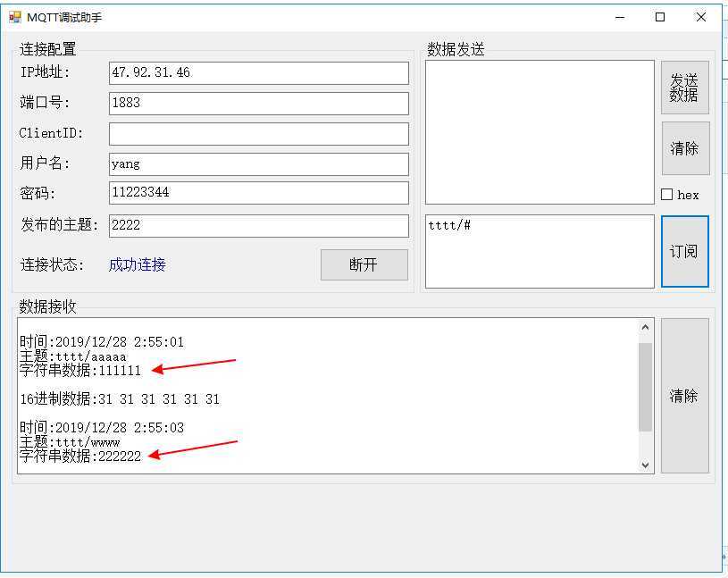Click the 数据发送 group label
The image size is (728, 578).
(x=456, y=49)
